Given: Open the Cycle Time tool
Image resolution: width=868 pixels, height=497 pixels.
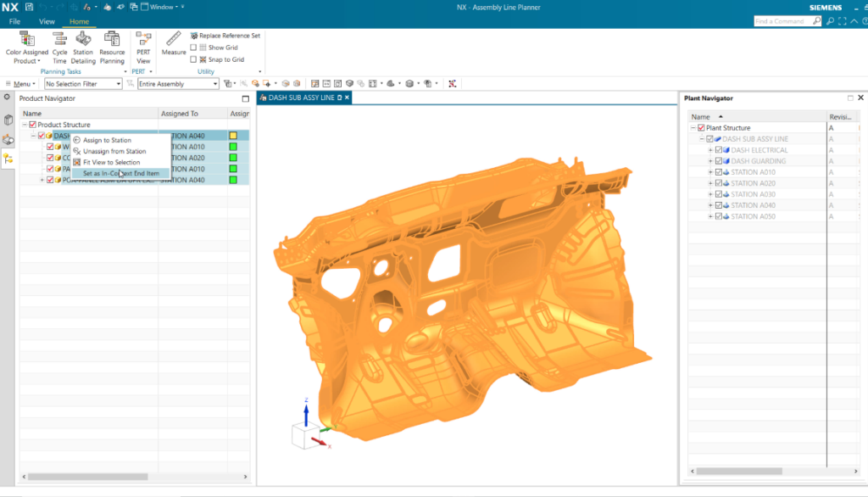Looking at the screenshot, I should pos(59,47).
